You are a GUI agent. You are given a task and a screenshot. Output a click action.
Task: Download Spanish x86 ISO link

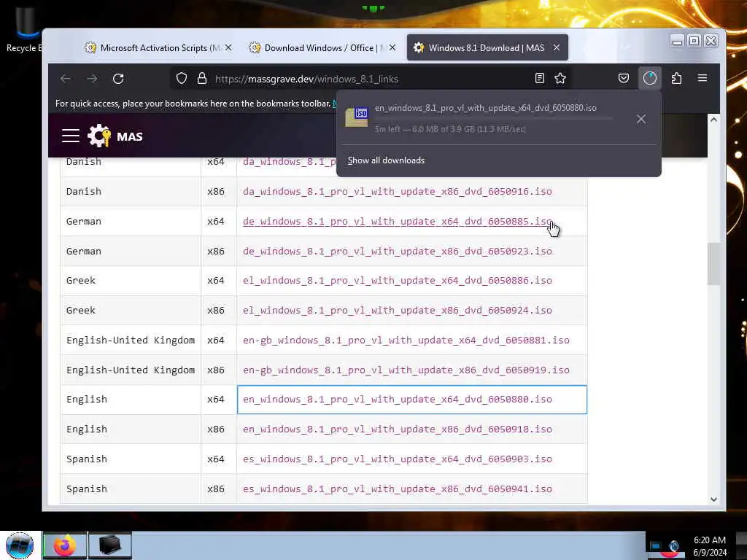pyautogui.click(x=398, y=489)
